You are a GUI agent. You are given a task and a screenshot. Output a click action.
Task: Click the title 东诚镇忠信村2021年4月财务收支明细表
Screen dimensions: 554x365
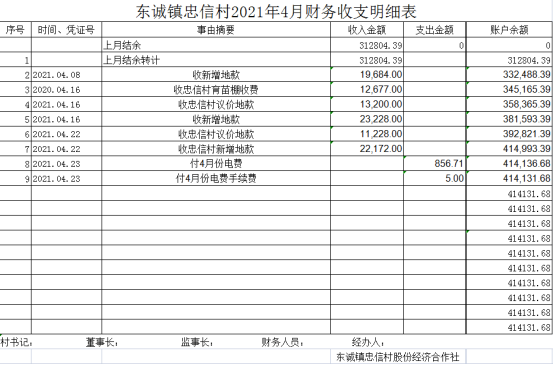tap(276, 11)
